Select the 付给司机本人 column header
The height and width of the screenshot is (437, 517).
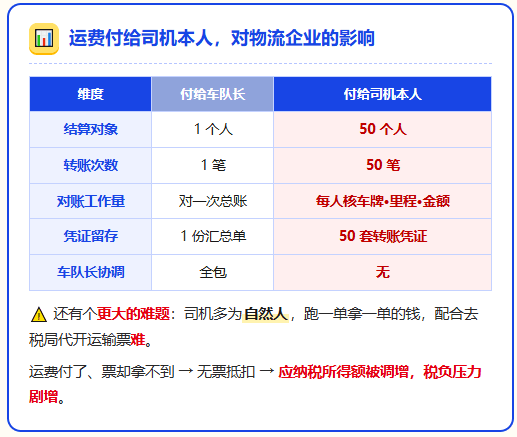point(382,94)
